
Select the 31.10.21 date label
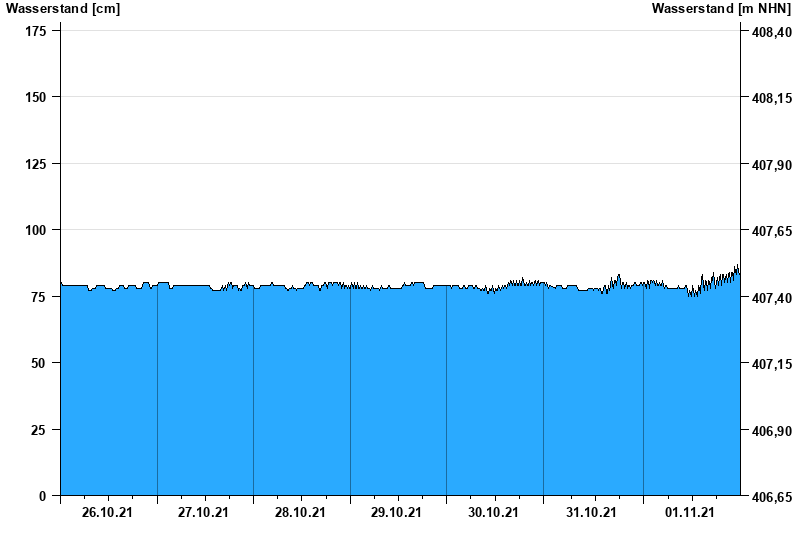pyautogui.click(x=591, y=513)
